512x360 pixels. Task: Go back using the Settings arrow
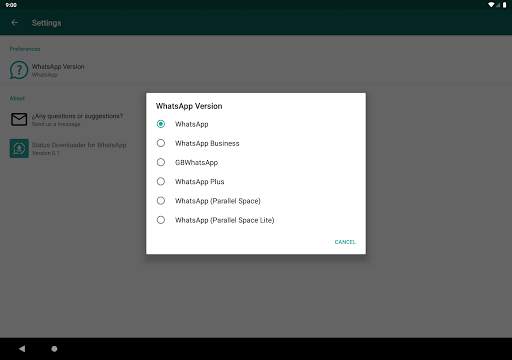tap(15, 23)
